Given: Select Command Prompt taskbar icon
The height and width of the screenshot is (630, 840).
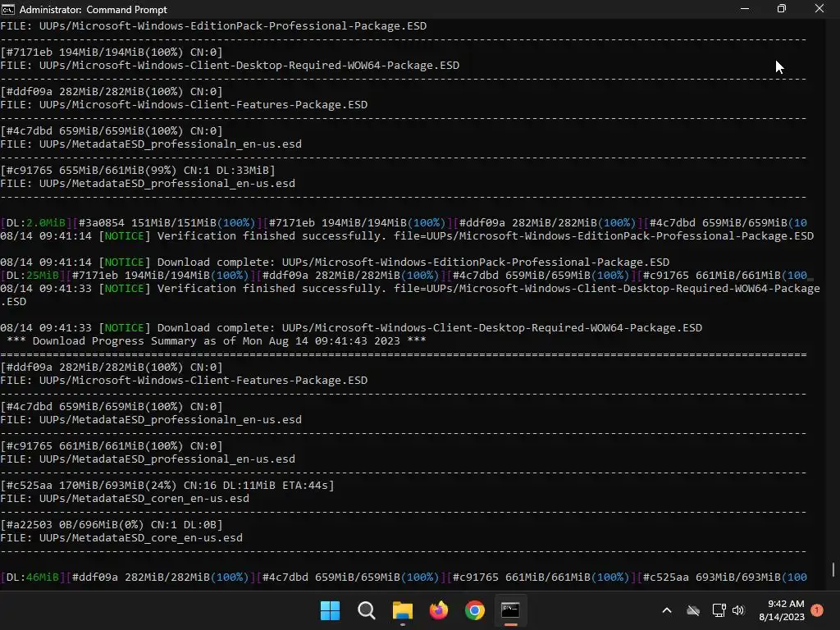Looking at the screenshot, I should coord(510,610).
